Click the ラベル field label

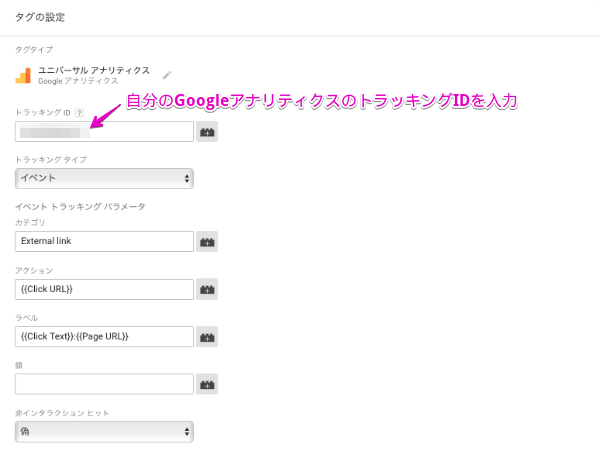[26, 318]
